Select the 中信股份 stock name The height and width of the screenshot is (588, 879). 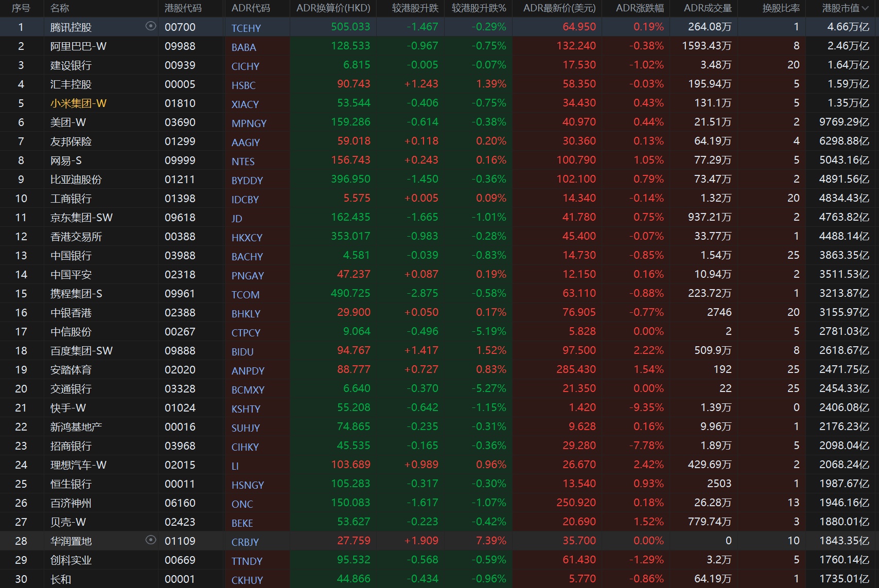click(71, 332)
